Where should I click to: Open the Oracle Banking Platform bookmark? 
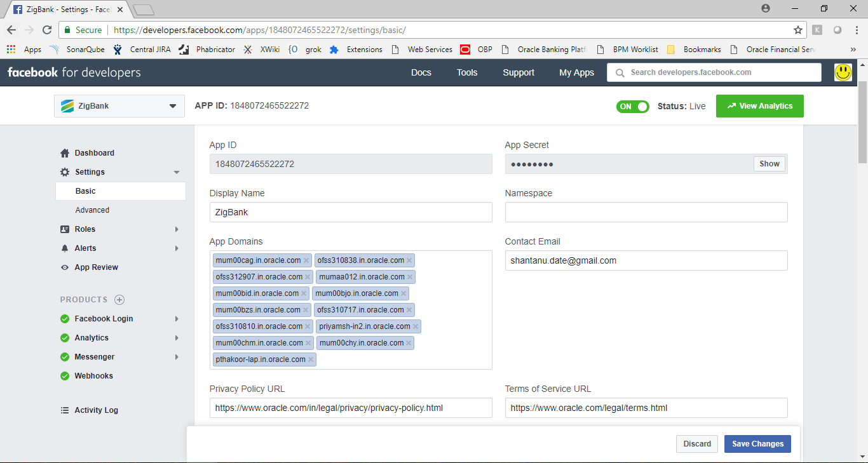544,50
